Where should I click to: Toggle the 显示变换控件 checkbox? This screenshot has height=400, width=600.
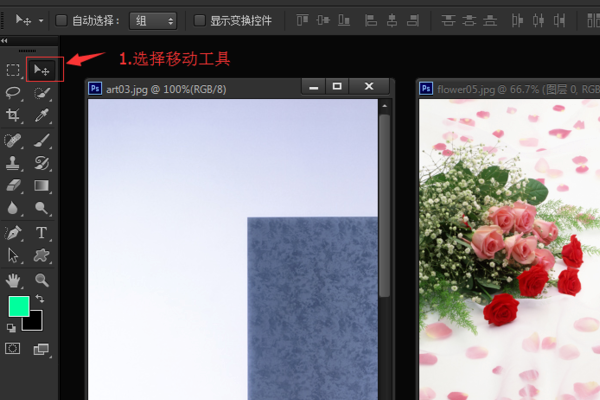(200, 20)
